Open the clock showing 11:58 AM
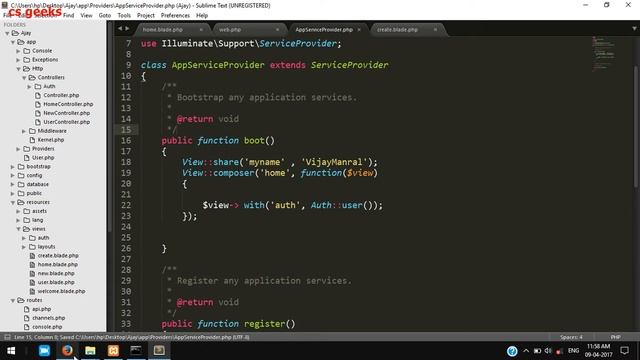The height and width of the screenshot is (360, 640). 598,350
